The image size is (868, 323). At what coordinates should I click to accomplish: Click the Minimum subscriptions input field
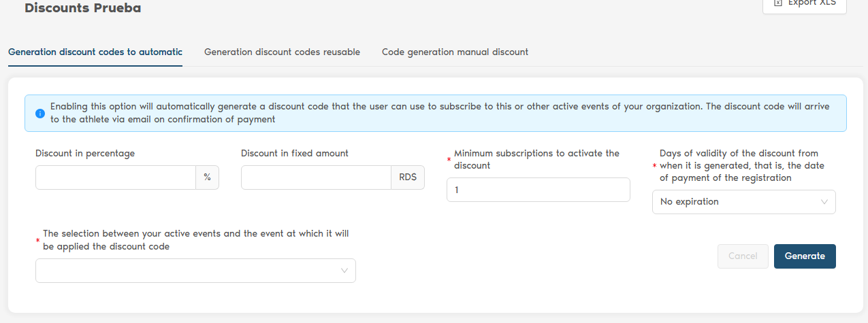538,190
